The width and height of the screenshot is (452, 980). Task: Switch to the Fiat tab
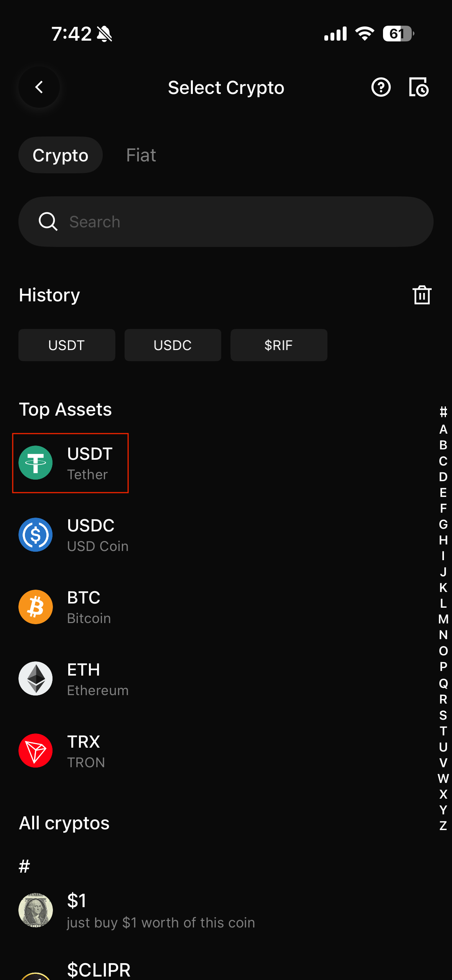point(141,155)
